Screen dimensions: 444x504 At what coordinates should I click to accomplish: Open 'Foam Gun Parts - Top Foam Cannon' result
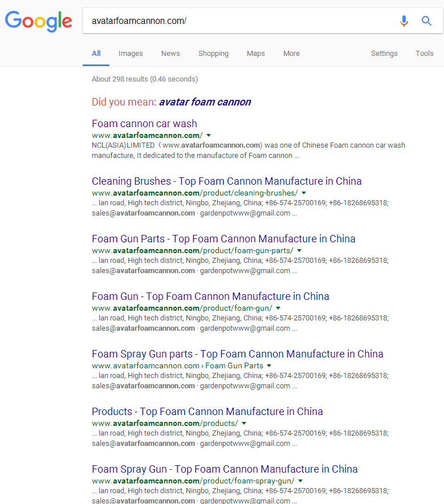[x=223, y=239]
